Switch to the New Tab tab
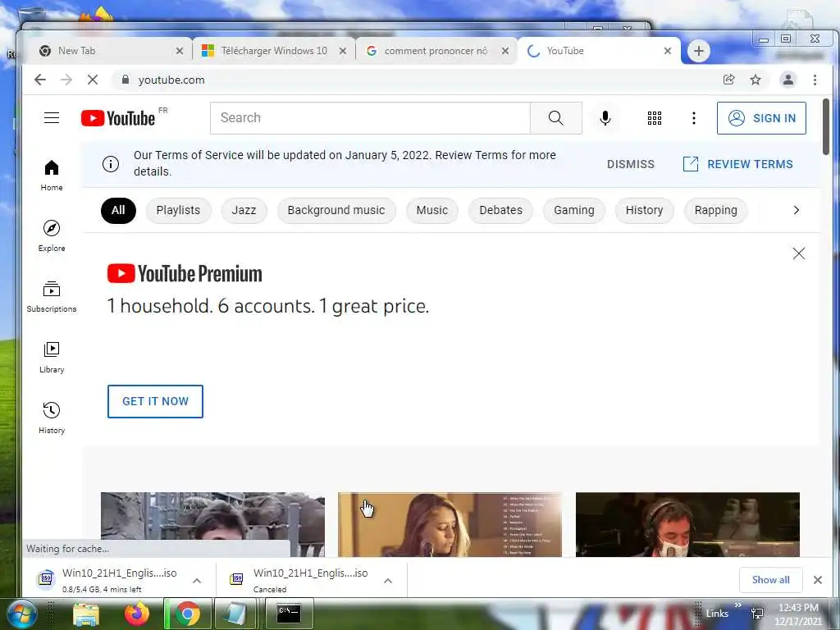840x630 pixels. tap(109, 51)
